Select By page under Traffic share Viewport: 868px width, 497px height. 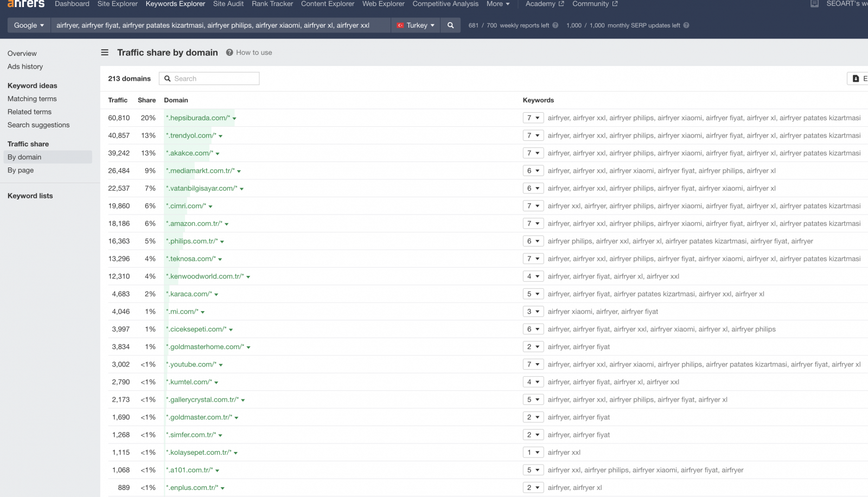click(21, 170)
